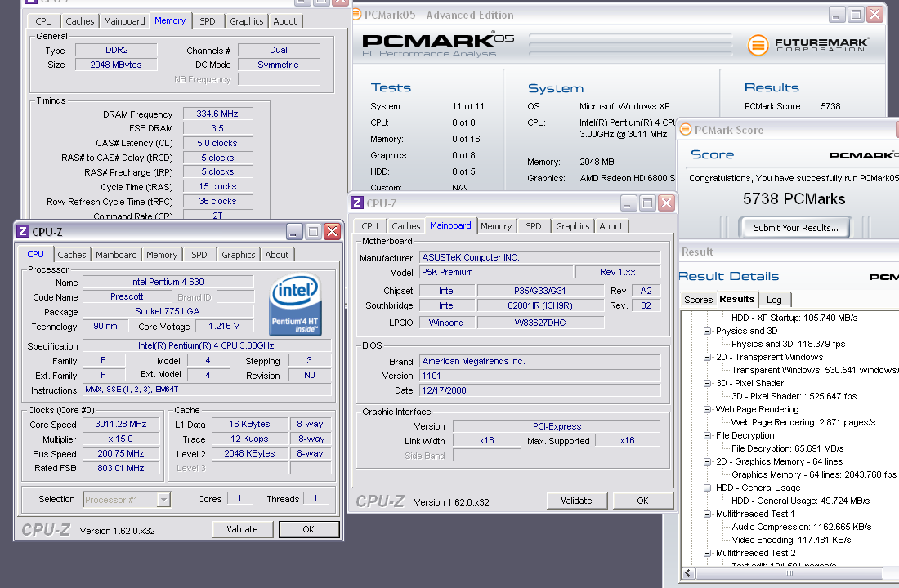Collapse the Web Page Rendering node
Screen dimensions: 899x588
[x=708, y=409]
